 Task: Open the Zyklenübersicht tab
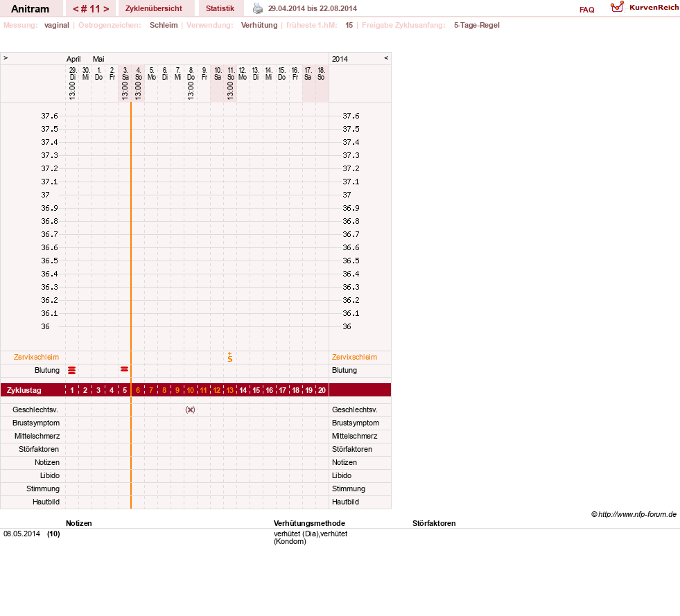pyautogui.click(x=153, y=8)
